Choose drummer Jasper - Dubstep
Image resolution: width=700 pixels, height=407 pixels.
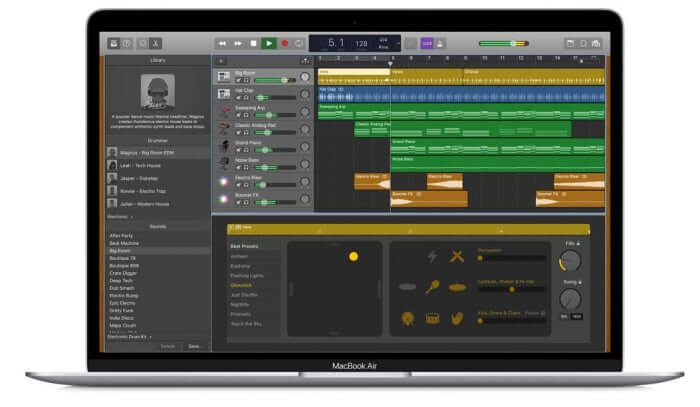point(158,179)
